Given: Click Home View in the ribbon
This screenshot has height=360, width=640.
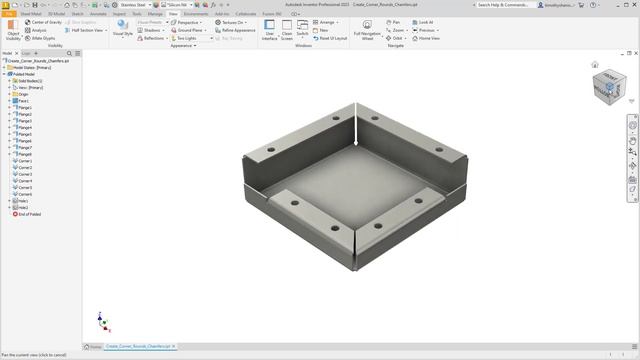Looking at the screenshot, I should pos(426,38).
